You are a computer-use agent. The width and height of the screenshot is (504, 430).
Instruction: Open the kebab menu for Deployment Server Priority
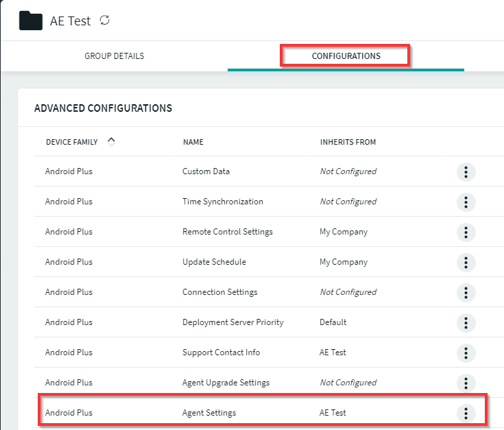(466, 323)
